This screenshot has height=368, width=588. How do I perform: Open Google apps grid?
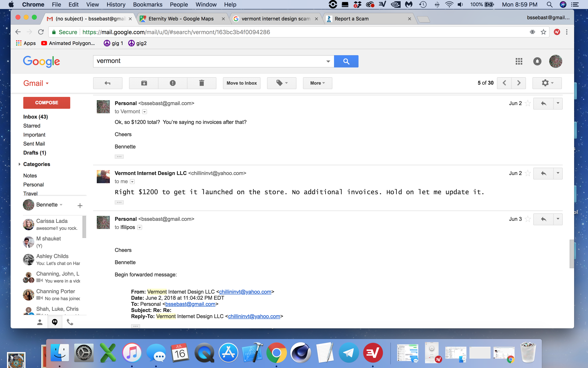[x=519, y=61]
